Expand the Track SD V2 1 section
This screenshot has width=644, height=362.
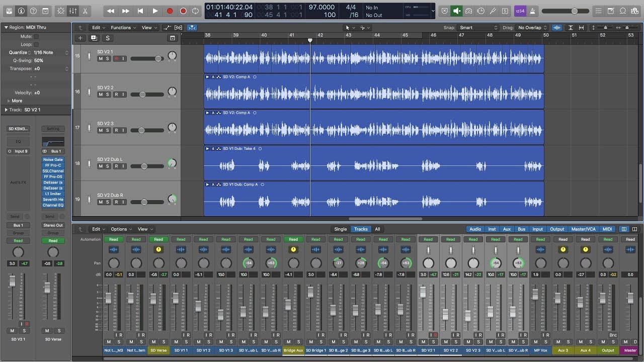click(6, 110)
